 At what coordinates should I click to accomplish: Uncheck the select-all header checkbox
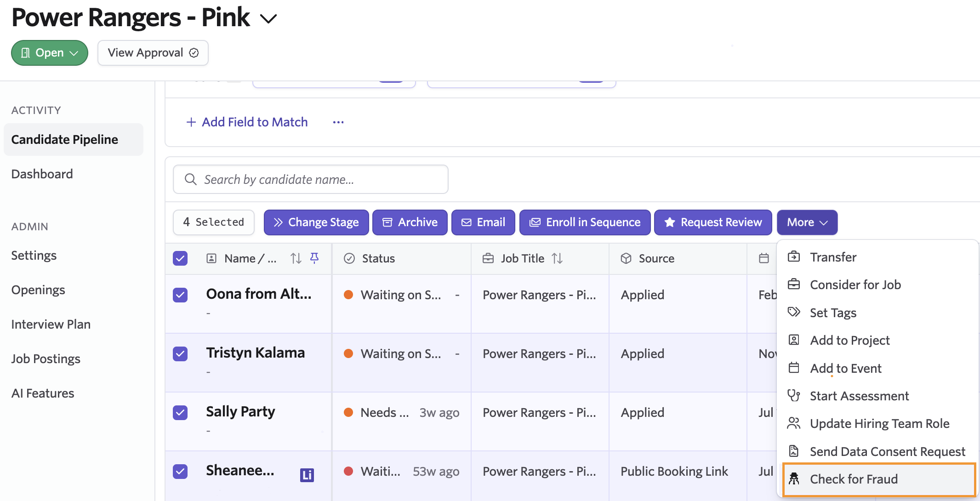pyautogui.click(x=180, y=258)
